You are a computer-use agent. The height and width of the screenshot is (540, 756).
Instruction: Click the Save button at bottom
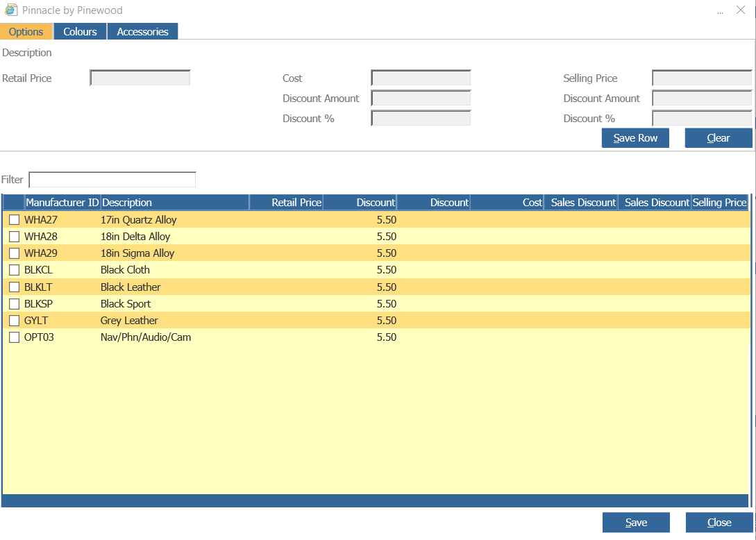(636, 523)
